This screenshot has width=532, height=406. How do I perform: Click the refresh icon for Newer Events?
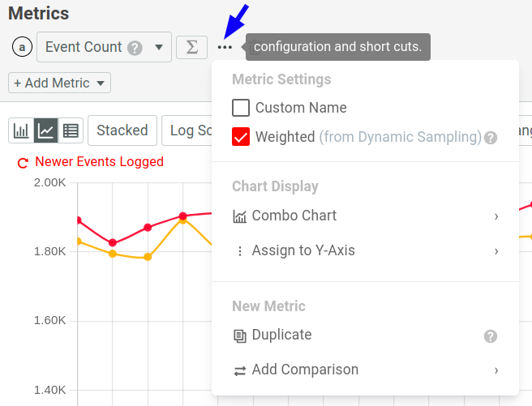(24, 162)
